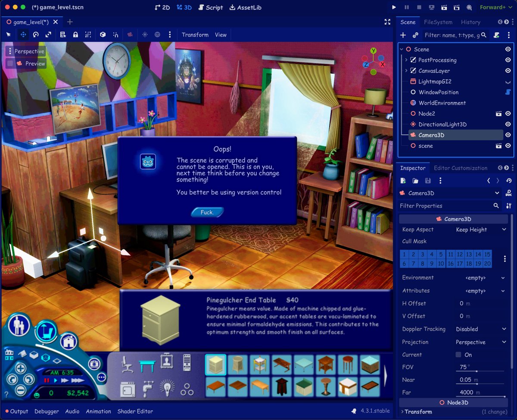This screenshot has width=517, height=420.
Task: Toggle visibility of the Scene root node
Action: click(x=508, y=50)
